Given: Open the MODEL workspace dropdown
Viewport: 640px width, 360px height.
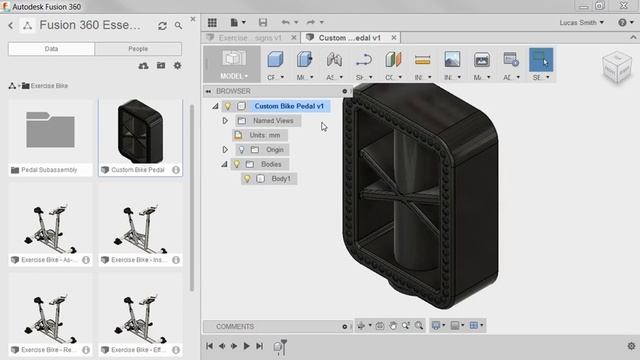Looking at the screenshot, I should coord(233,76).
